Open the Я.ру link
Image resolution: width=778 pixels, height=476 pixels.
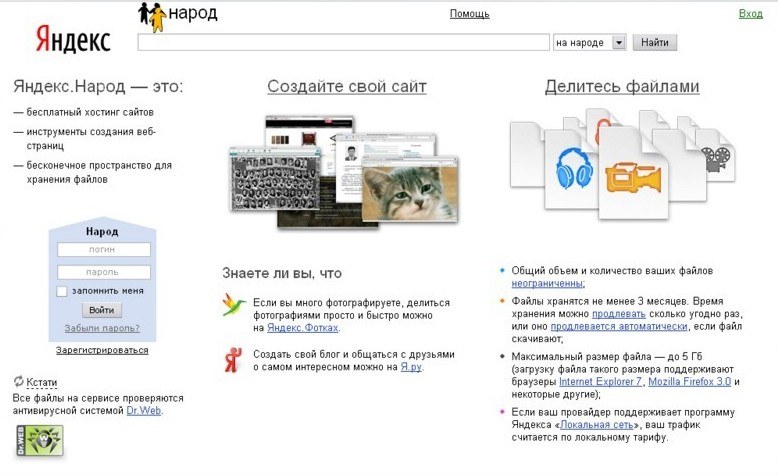pyautogui.click(x=411, y=367)
